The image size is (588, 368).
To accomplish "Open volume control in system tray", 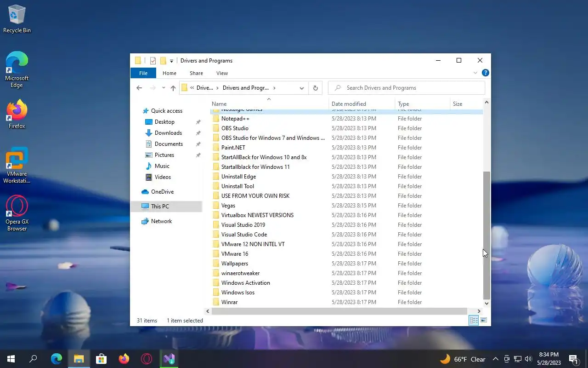I will point(528,359).
